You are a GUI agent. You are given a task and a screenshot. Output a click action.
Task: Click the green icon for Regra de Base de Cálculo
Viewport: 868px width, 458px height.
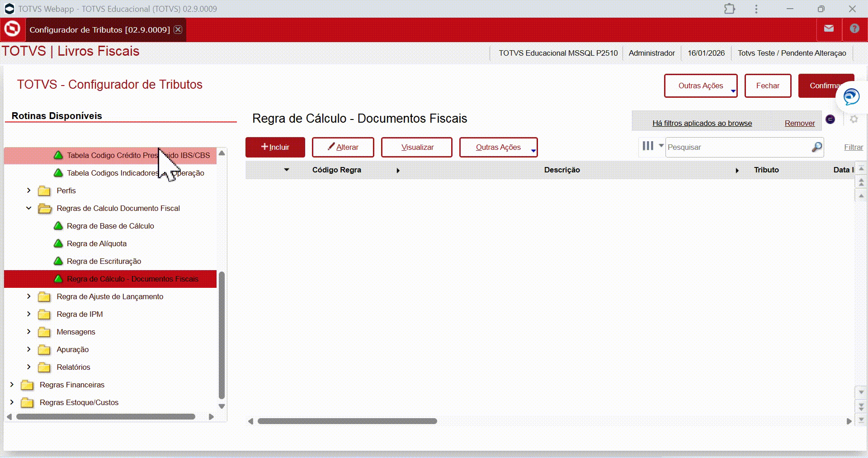click(x=58, y=226)
